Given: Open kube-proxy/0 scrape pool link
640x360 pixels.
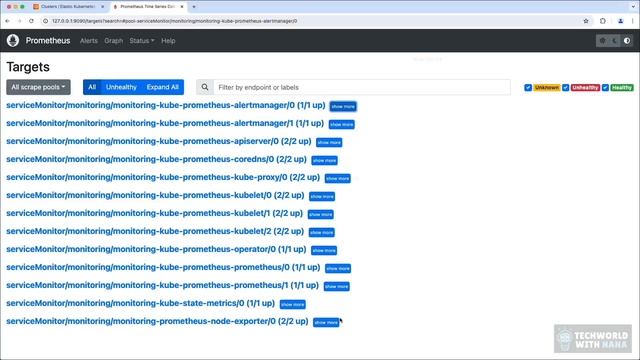Looking at the screenshot, I should coord(163,177).
